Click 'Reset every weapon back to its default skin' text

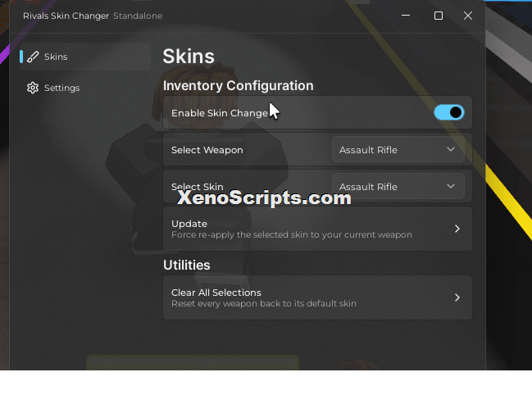click(x=264, y=303)
